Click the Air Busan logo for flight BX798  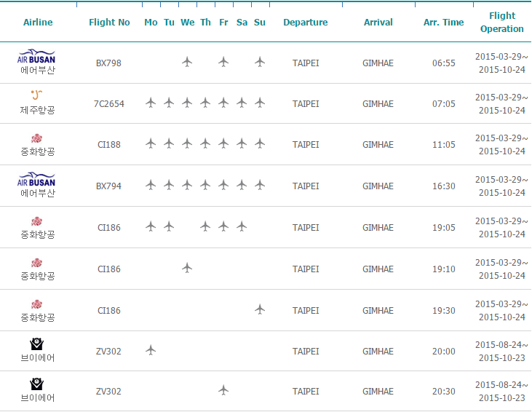pos(36,58)
